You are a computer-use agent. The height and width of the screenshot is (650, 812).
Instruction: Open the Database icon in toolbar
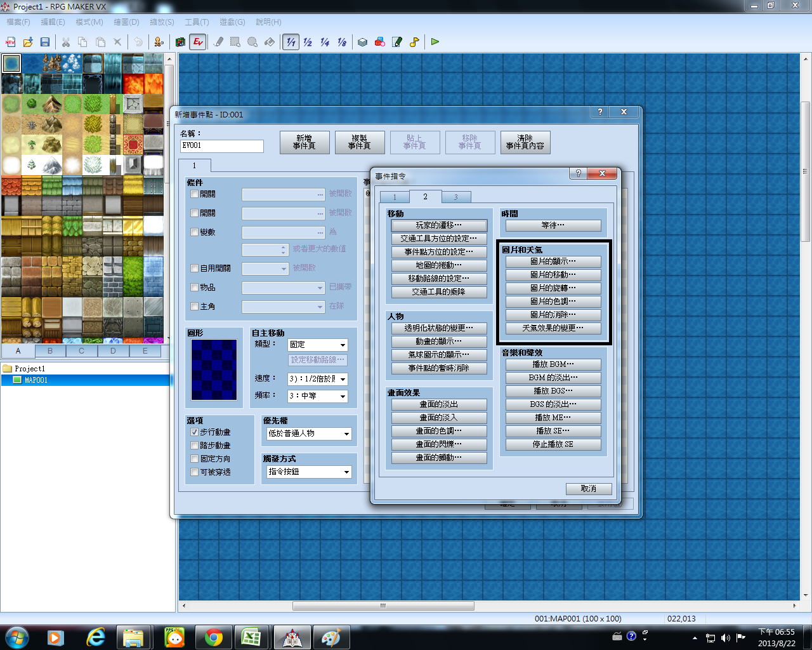362,42
